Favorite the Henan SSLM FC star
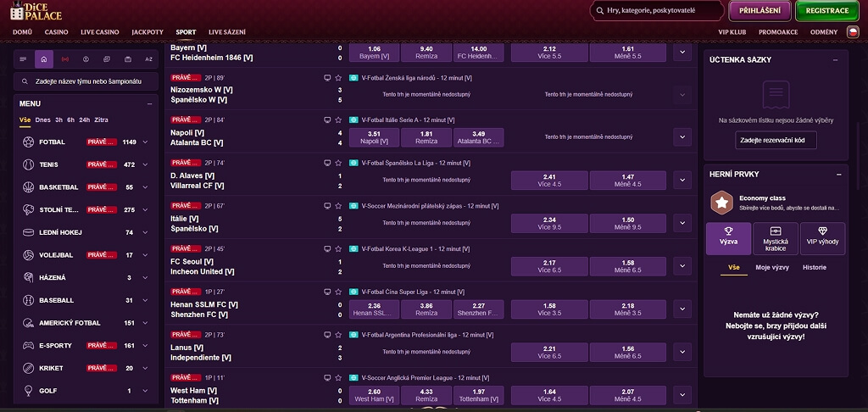Viewport: 868px width, 412px height. pyautogui.click(x=337, y=292)
